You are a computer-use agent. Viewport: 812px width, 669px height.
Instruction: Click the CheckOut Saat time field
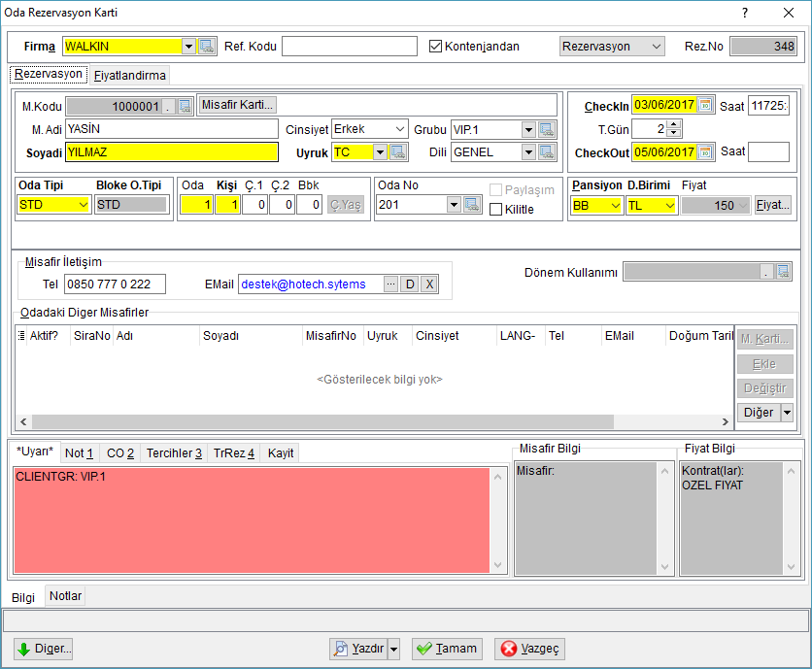(769, 151)
